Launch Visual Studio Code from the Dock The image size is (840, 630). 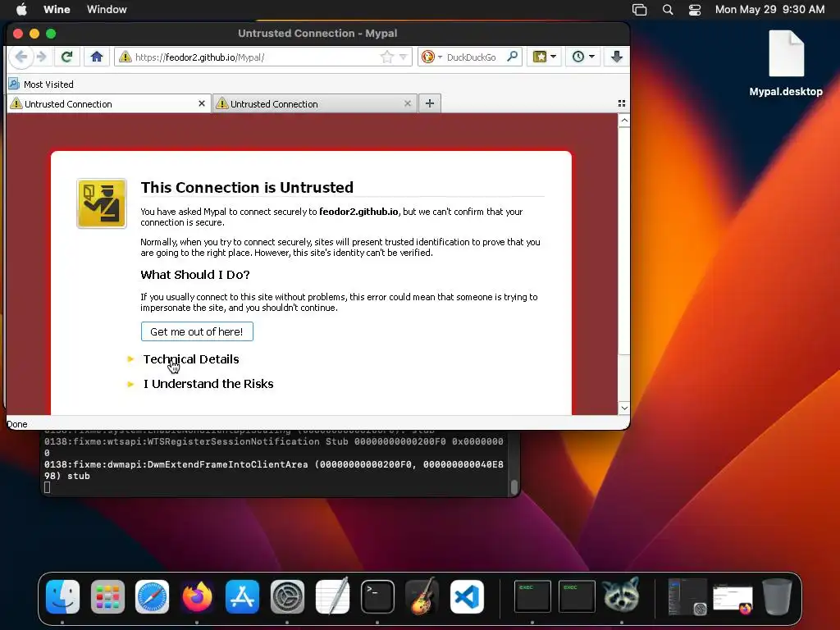(467, 596)
